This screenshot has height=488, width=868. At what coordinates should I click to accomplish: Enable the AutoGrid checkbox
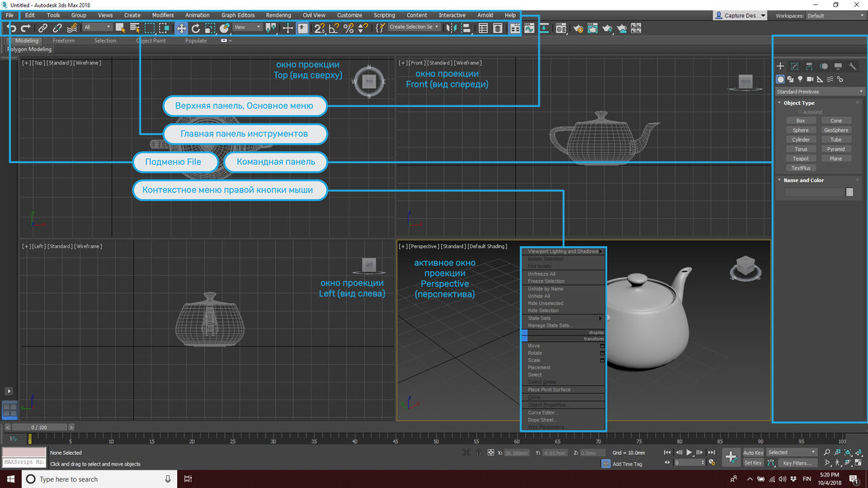[799, 111]
